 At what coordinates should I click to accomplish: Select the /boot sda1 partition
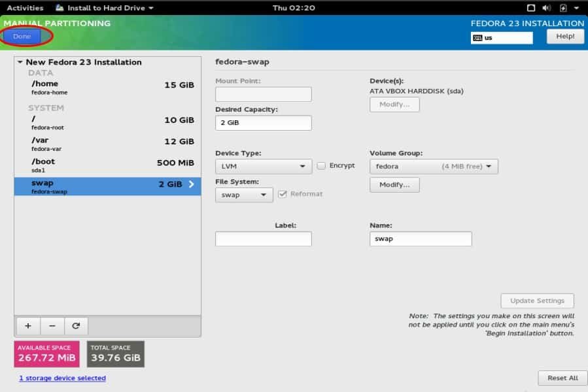[108, 165]
